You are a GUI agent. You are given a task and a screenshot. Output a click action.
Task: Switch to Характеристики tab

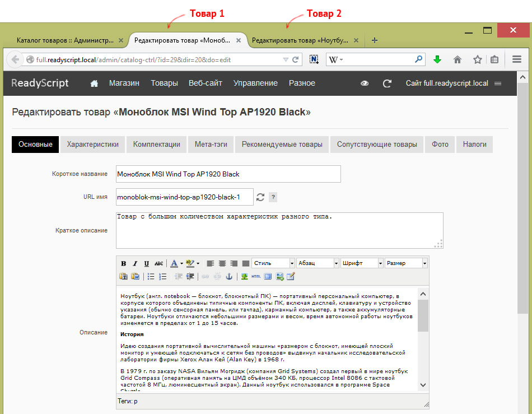[x=92, y=144]
